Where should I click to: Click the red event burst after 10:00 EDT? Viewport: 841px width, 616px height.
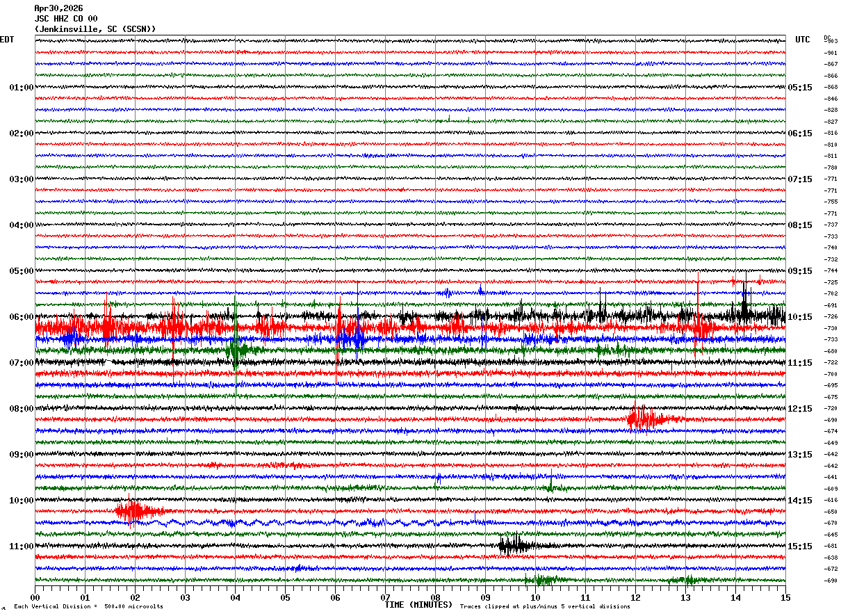coord(140,512)
